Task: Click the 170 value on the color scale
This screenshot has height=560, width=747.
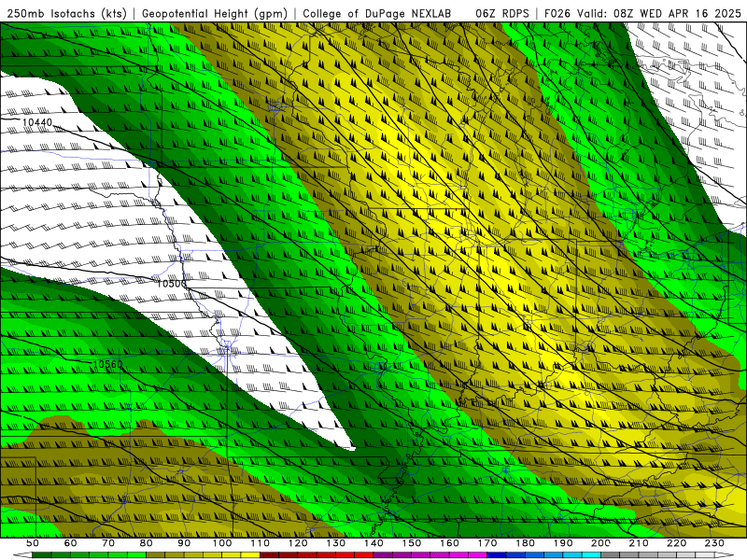Action: point(486,543)
